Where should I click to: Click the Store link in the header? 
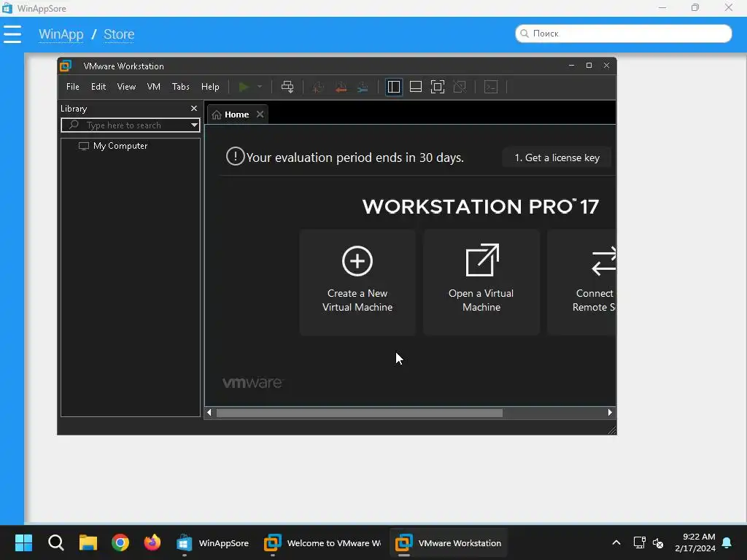pyautogui.click(x=119, y=34)
